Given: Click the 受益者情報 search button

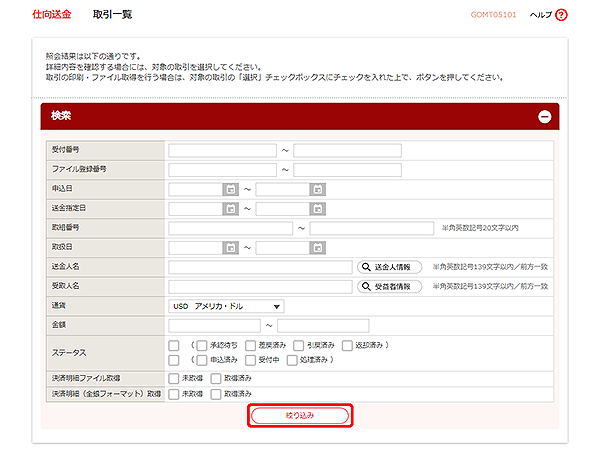Looking at the screenshot, I should point(390,286).
